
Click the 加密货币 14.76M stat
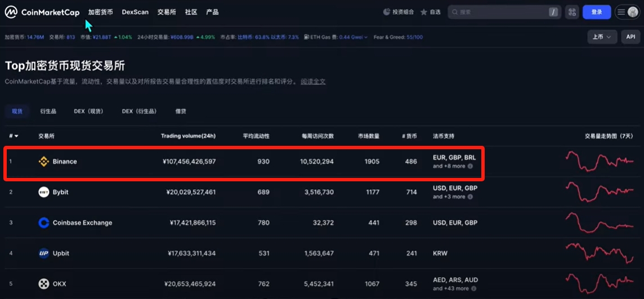(24, 37)
